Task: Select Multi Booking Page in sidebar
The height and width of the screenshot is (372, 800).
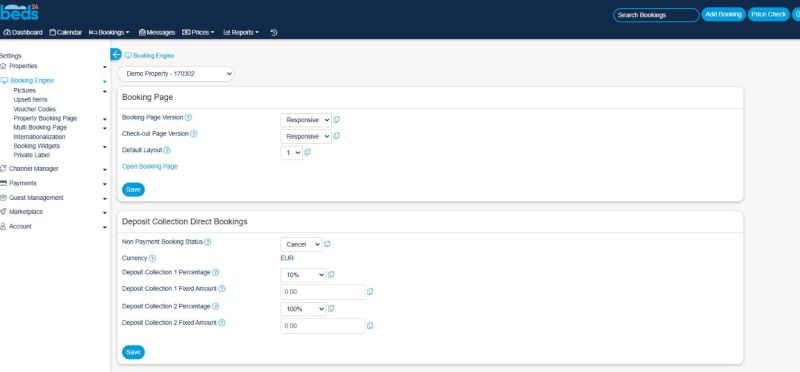Action: pos(40,128)
